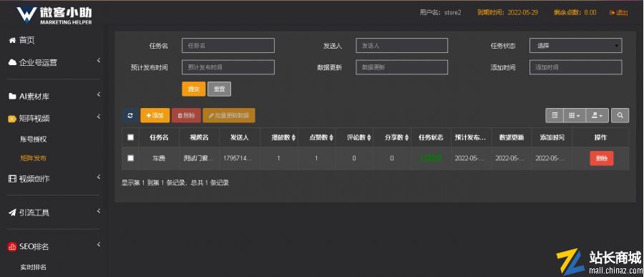Click the 车费 task name cell
This screenshot has width=644, height=277.
pyautogui.click(x=159, y=157)
